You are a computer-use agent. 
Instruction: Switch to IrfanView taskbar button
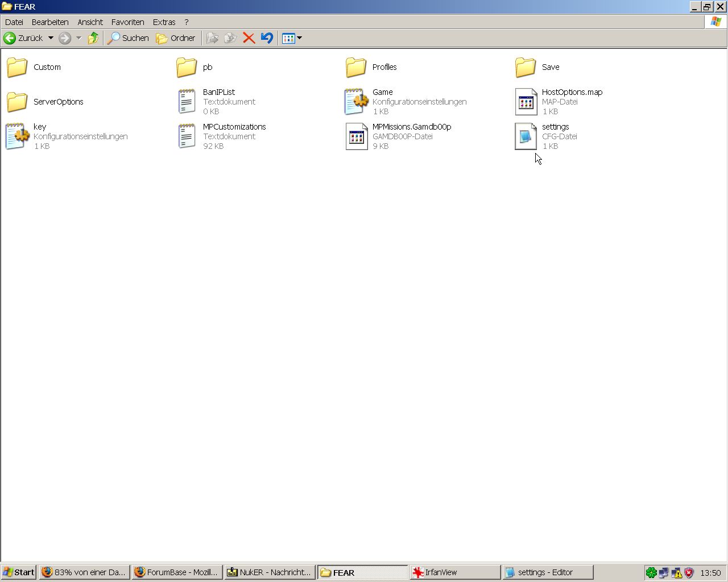point(455,572)
